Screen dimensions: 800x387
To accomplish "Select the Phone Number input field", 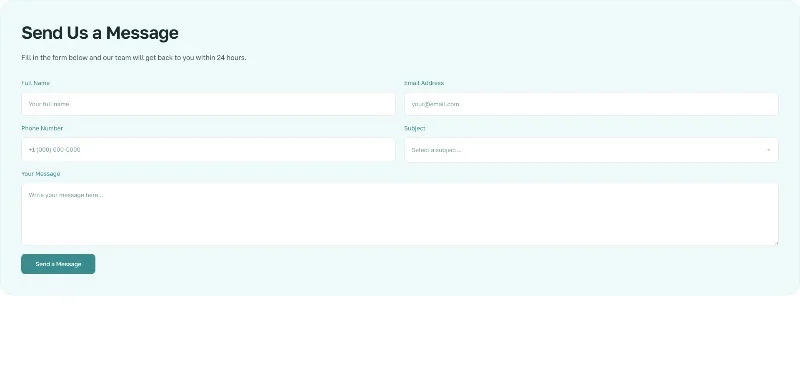I will click(208, 150).
